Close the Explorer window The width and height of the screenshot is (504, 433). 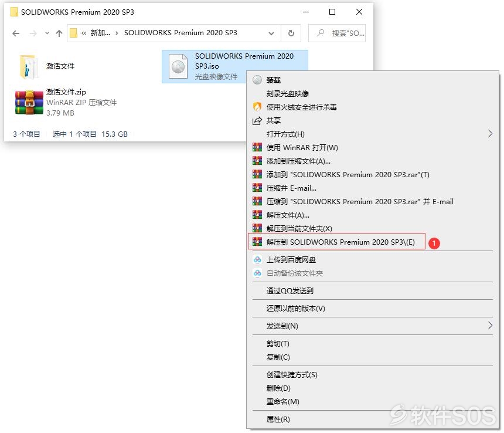pos(359,12)
